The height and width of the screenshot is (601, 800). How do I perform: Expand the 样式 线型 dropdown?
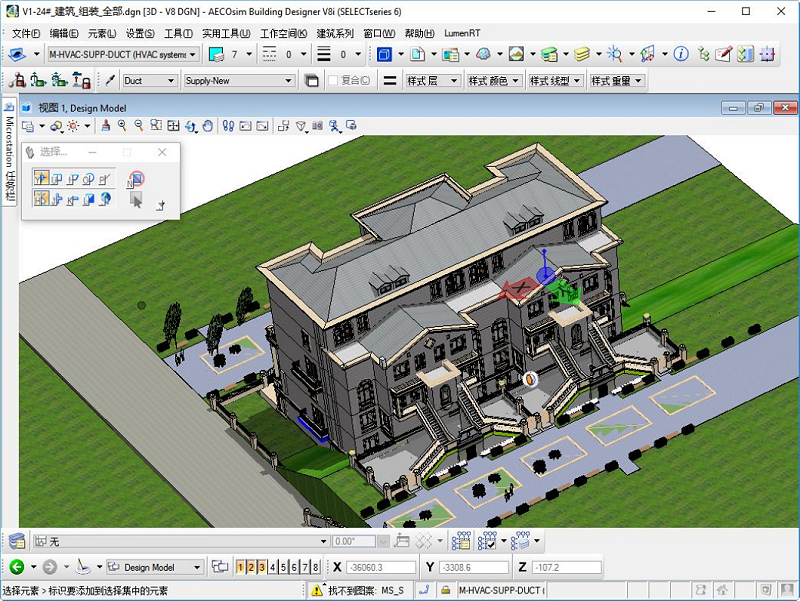click(556, 81)
